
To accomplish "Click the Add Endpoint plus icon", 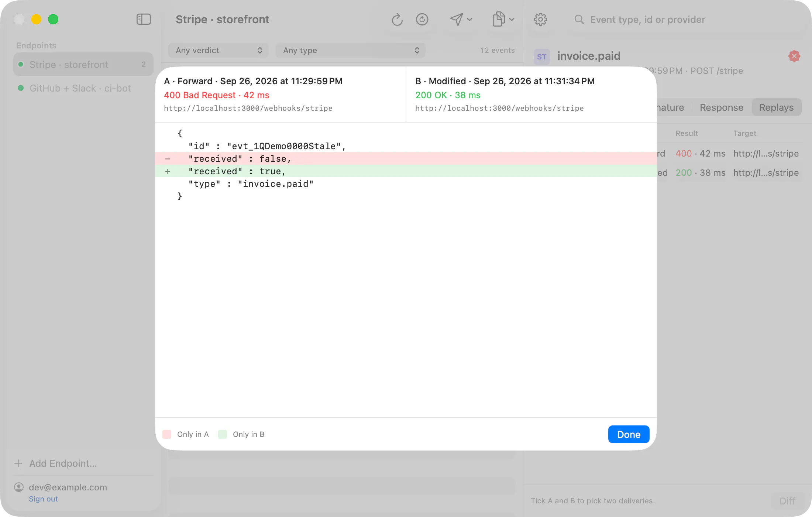I will tap(18, 463).
